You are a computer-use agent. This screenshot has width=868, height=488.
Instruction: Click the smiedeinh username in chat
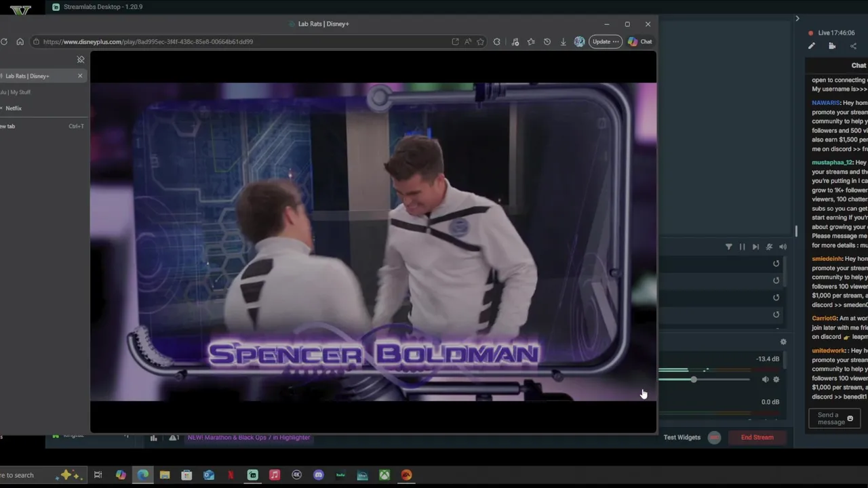click(x=827, y=259)
